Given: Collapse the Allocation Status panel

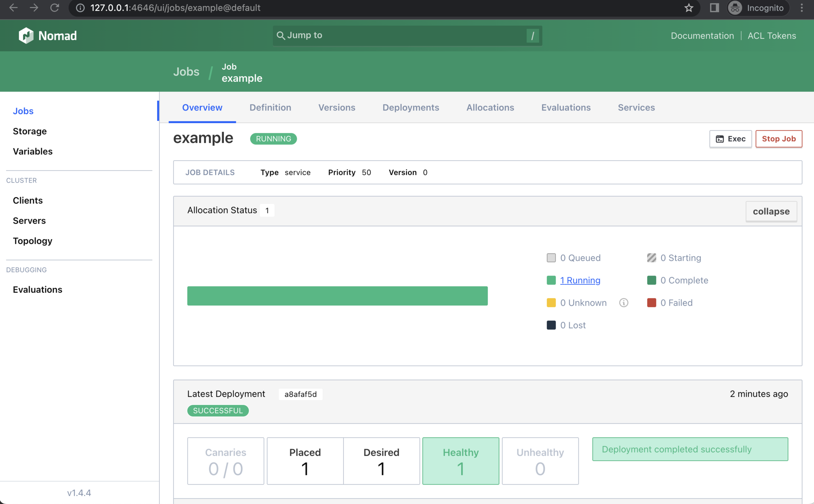Looking at the screenshot, I should (771, 211).
